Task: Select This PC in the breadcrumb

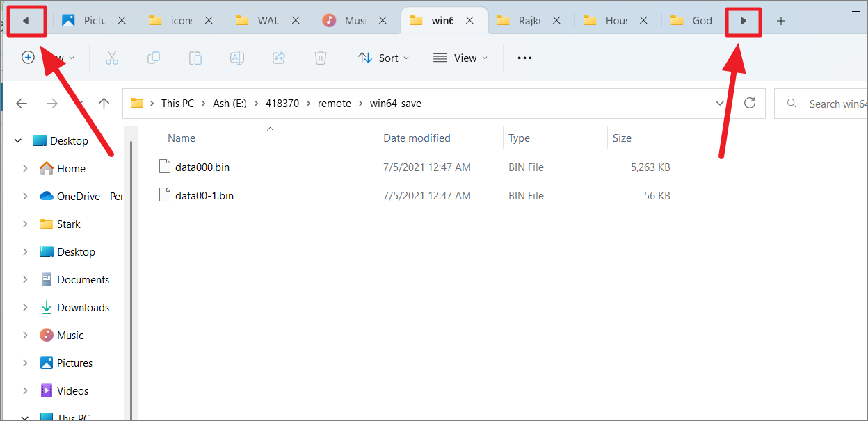Action: (177, 104)
